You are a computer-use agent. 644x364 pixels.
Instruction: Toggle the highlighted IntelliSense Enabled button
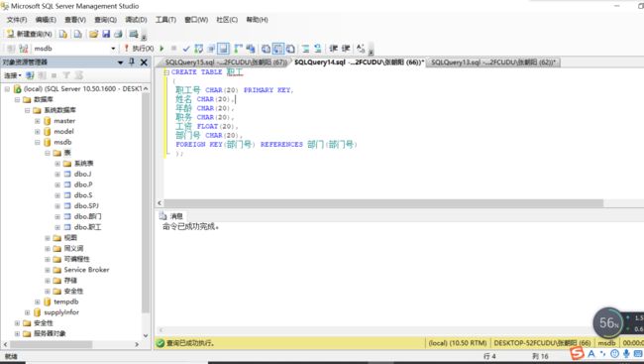pyautogui.click(x=223, y=49)
